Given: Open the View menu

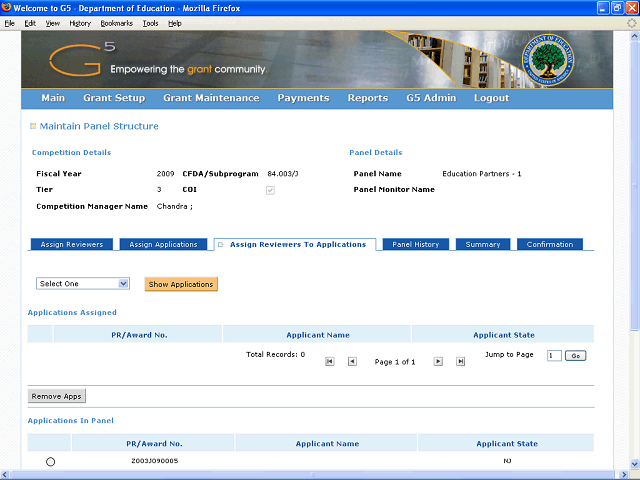Looking at the screenshot, I should click(x=52, y=23).
